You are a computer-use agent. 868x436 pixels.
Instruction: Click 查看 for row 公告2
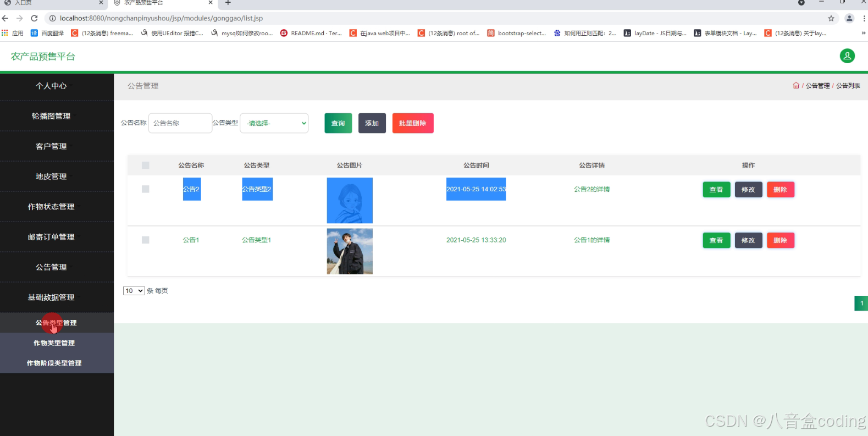[x=716, y=190]
